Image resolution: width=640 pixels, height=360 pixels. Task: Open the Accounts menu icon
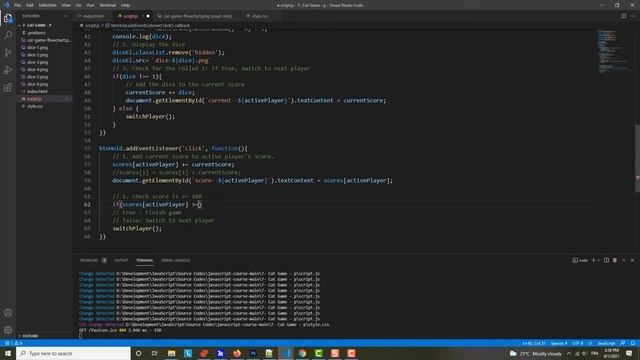tap(8, 313)
